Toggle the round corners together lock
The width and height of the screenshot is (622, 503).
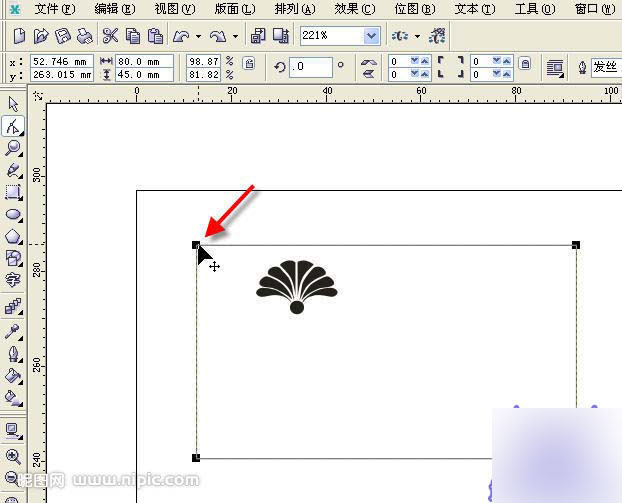click(x=525, y=63)
